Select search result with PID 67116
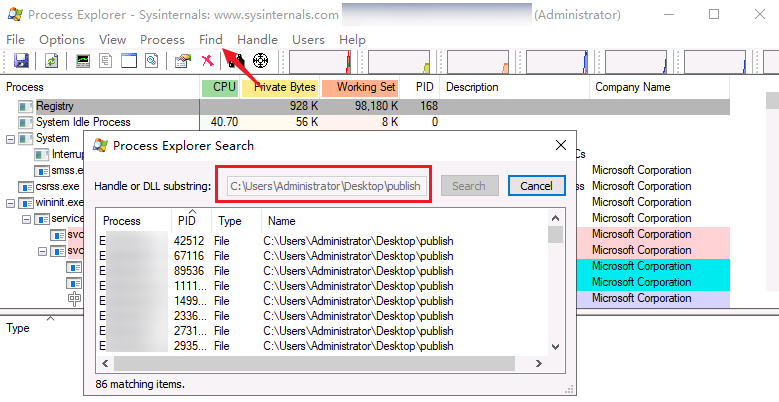779x402 pixels. (322, 256)
